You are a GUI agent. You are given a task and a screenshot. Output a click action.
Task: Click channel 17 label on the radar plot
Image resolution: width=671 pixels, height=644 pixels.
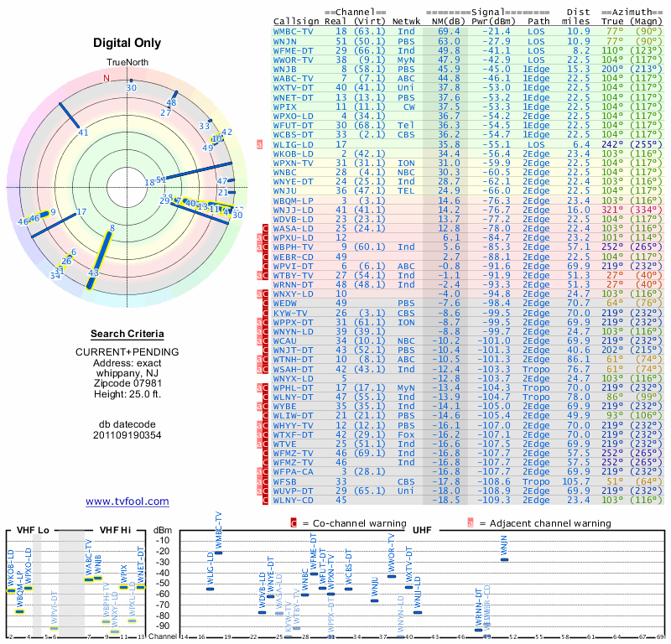[x=81, y=211]
